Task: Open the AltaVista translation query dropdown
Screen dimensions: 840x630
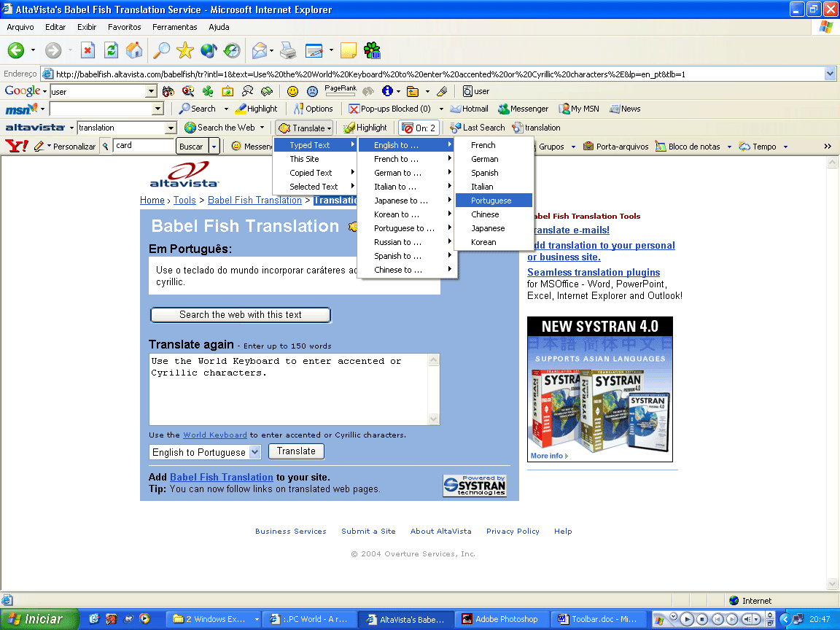Action: pyautogui.click(x=171, y=128)
